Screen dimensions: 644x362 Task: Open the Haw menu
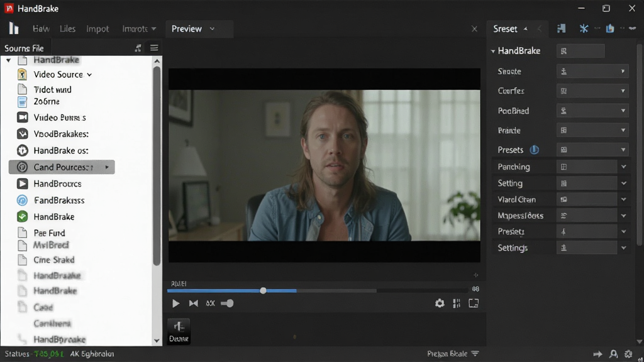41,29
